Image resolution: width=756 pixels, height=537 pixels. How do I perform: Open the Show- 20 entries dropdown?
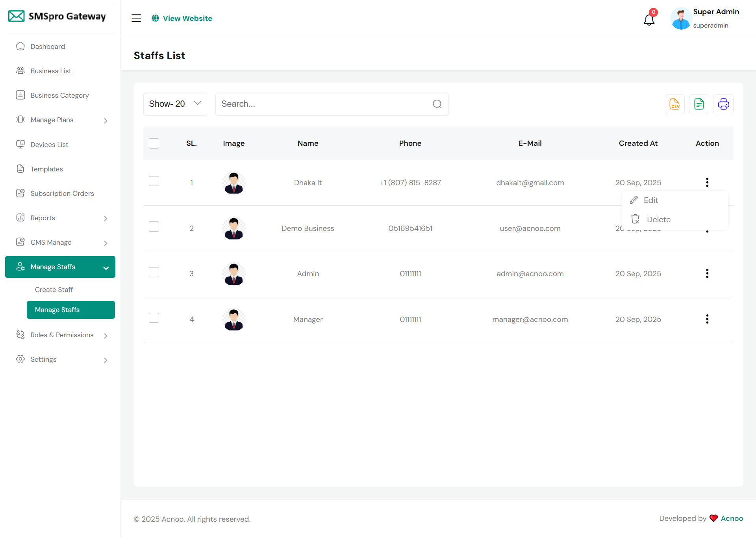175,104
